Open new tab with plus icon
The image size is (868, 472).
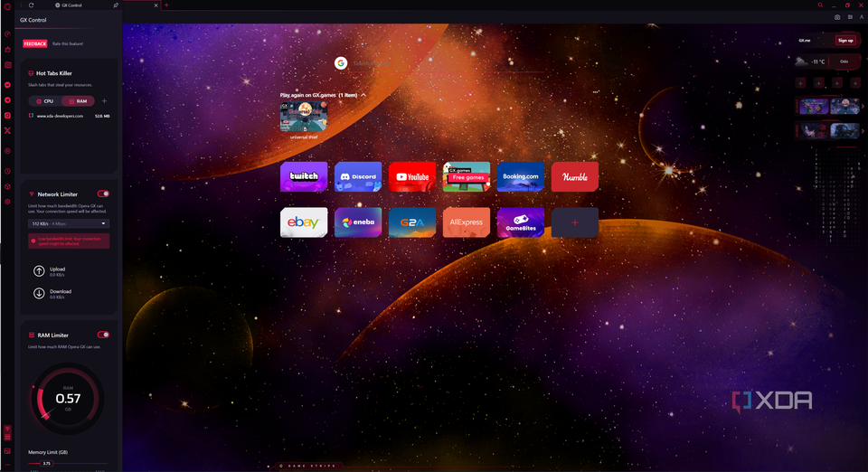(x=166, y=5)
